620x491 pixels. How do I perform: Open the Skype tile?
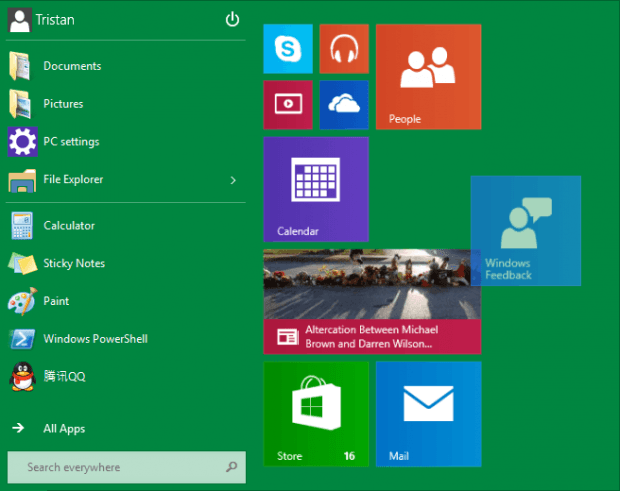[x=288, y=49]
